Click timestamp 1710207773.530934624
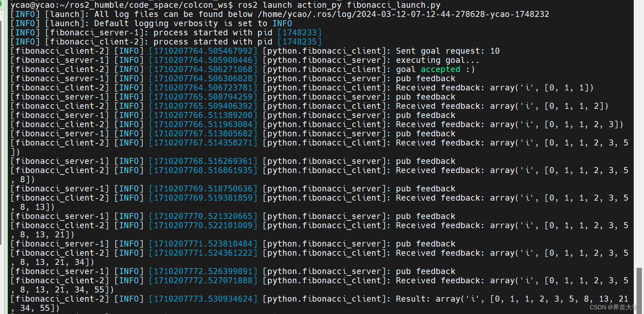644x314 pixels. pos(203,299)
